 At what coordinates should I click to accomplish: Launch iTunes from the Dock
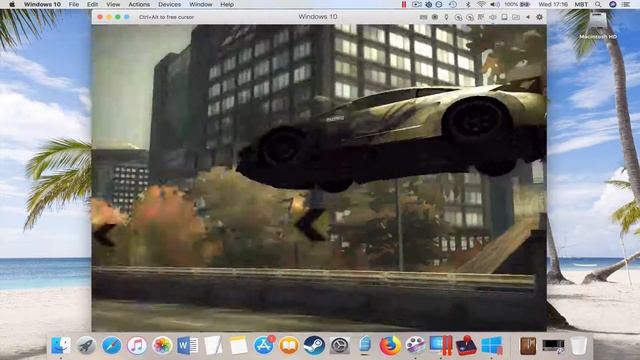[137, 345]
